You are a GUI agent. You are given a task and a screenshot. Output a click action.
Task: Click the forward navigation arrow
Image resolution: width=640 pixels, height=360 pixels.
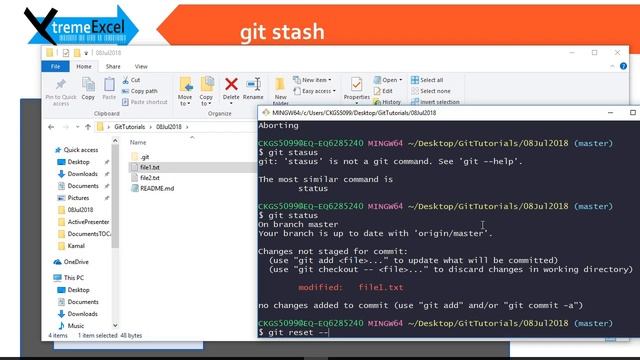66,127
